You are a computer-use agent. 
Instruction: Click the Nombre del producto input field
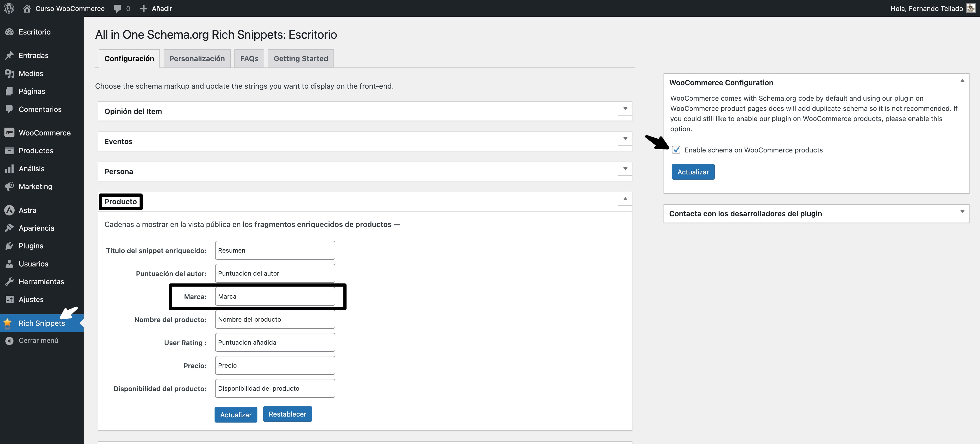(275, 320)
